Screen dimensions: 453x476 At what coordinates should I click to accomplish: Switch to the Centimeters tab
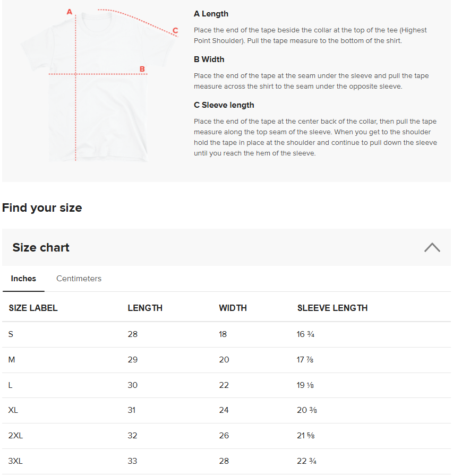pyautogui.click(x=79, y=279)
